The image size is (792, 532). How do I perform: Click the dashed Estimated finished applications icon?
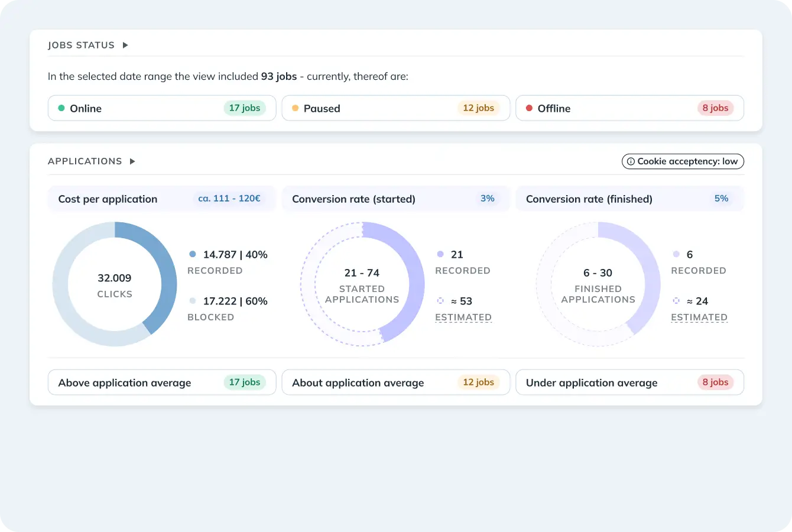(676, 301)
